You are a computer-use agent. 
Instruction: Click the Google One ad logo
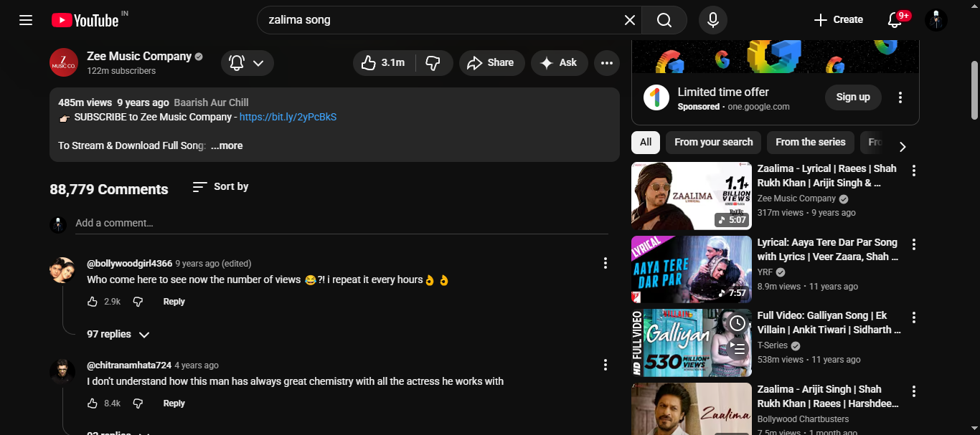click(x=656, y=97)
